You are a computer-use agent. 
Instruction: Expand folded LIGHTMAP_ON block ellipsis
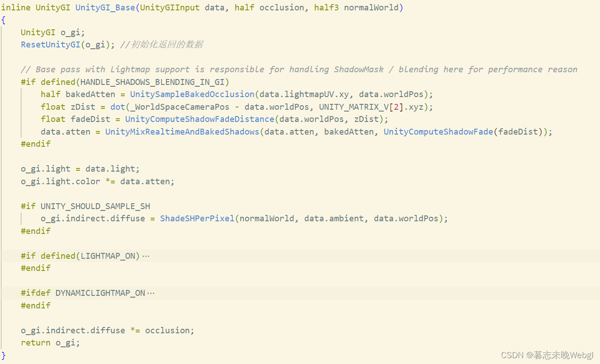(x=146, y=256)
